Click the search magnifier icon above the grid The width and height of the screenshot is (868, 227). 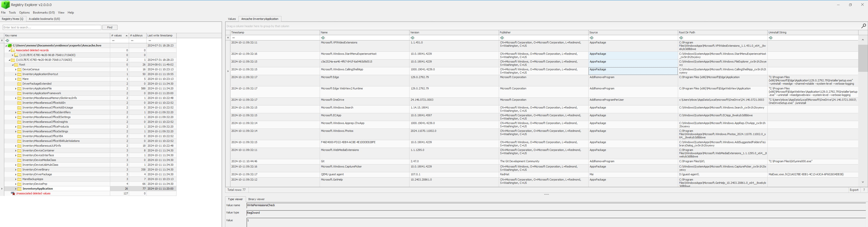(x=863, y=26)
